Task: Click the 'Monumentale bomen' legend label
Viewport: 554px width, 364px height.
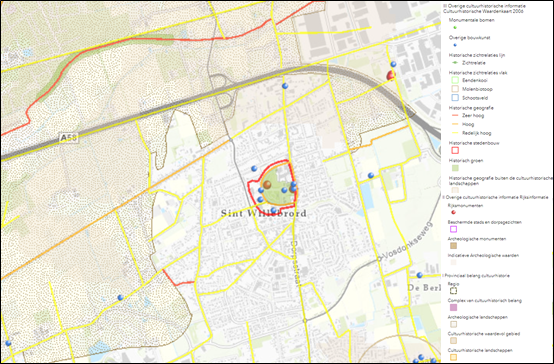Action: click(x=471, y=20)
